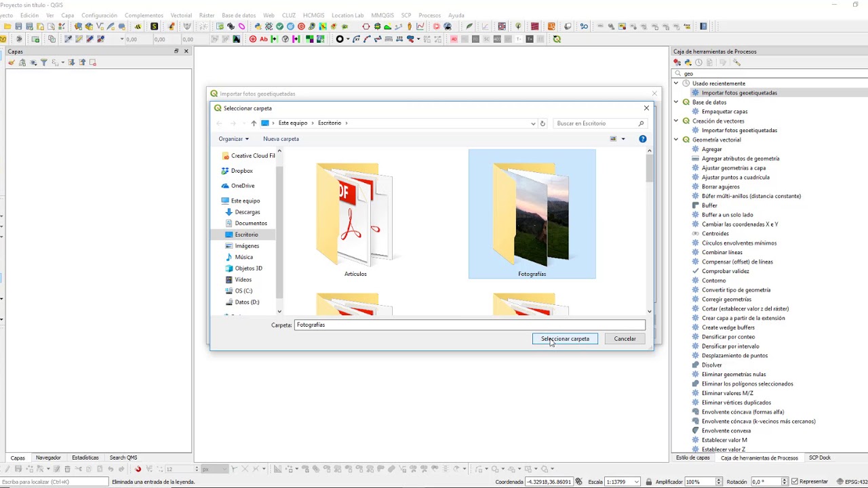The height and width of the screenshot is (488, 868).
Task: Open Música in the sidebar
Action: click(x=239, y=257)
